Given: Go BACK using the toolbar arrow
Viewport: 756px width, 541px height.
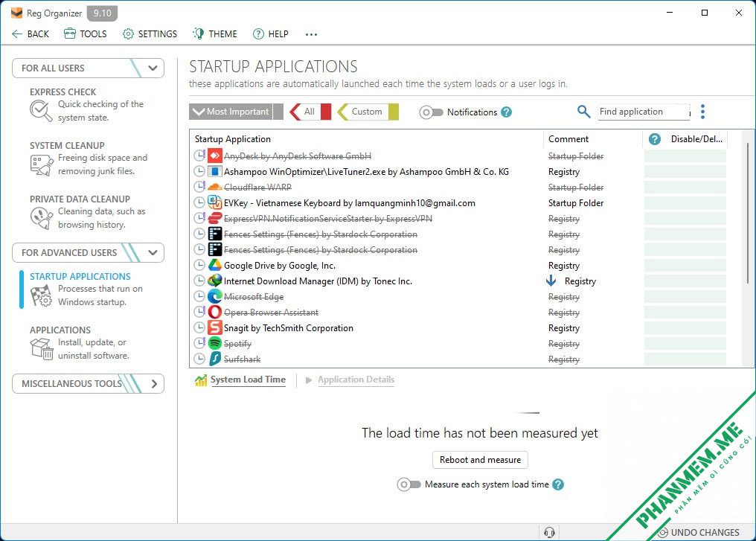Looking at the screenshot, I should [31, 33].
